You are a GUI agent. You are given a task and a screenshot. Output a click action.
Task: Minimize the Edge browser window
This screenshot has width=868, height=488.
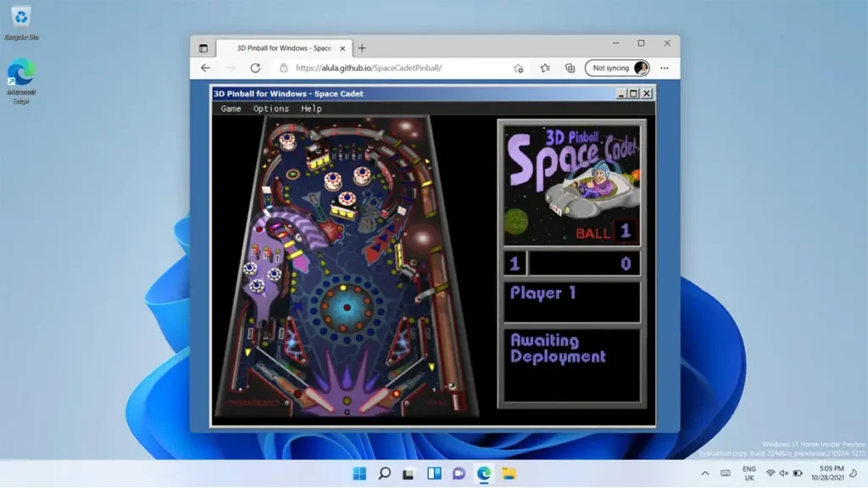(615, 43)
